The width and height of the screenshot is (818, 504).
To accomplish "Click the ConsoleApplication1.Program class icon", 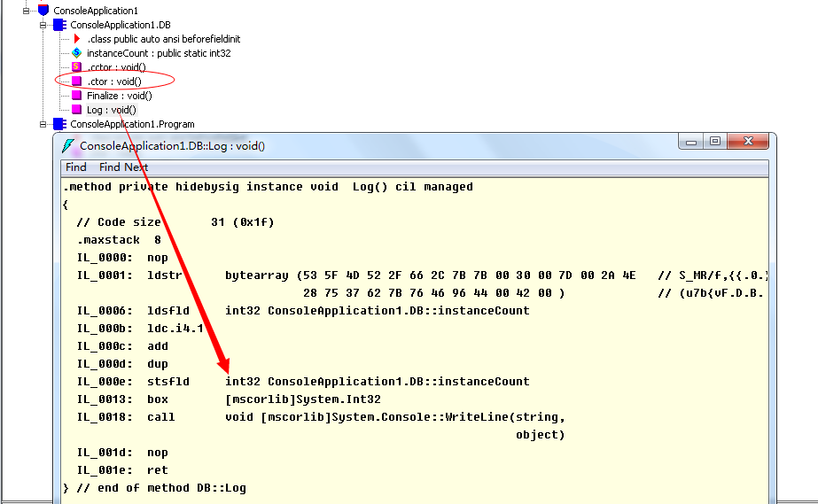I will pos(60,124).
